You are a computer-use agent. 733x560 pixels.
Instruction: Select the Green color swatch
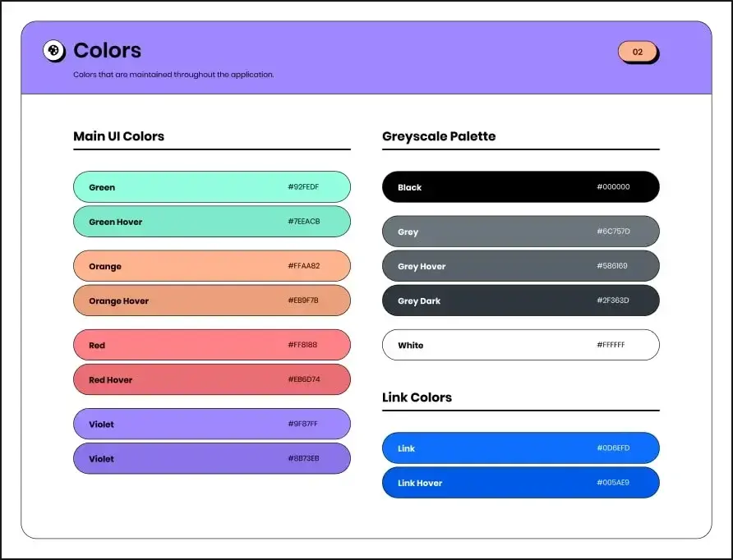pos(211,187)
